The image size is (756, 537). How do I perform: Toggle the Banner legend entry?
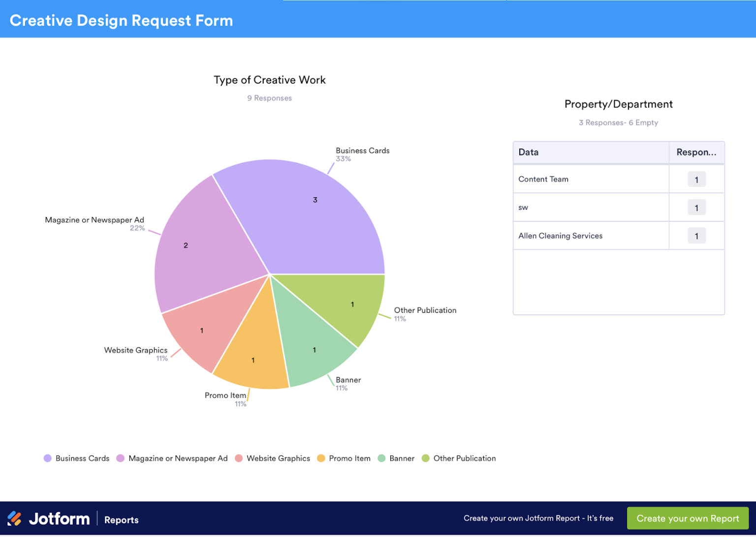pos(401,458)
